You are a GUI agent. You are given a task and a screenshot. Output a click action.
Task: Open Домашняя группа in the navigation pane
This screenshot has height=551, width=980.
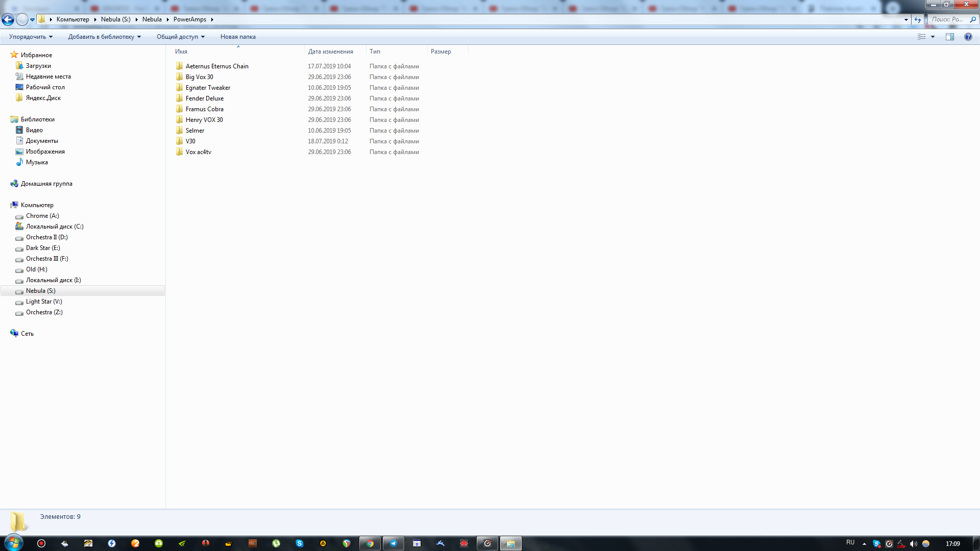click(46, 184)
